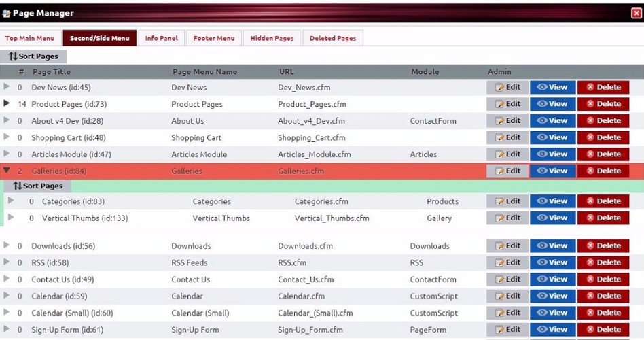Expand the Product Pages row
This screenshot has height=340, width=644.
click(x=6, y=103)
